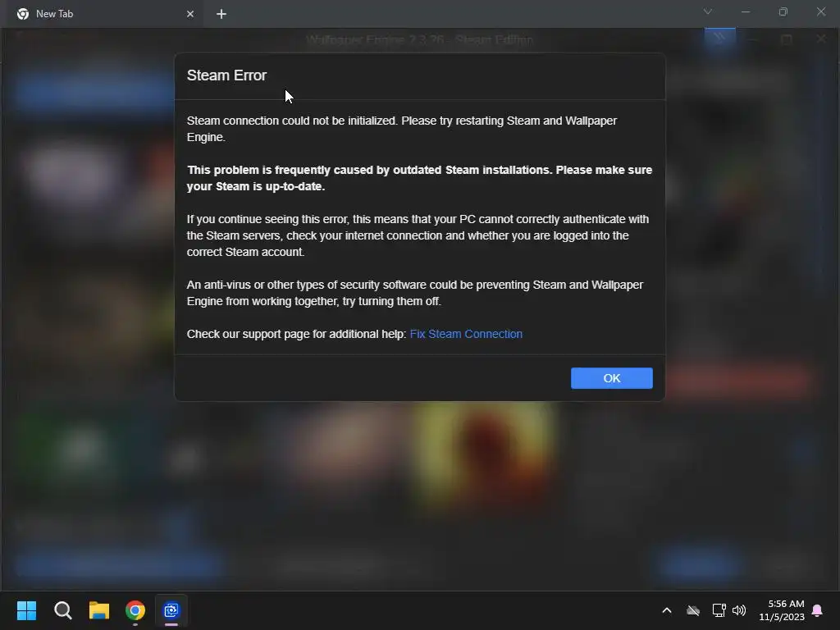
Task: Click the Steam Error dialog title
Action: 226,75
